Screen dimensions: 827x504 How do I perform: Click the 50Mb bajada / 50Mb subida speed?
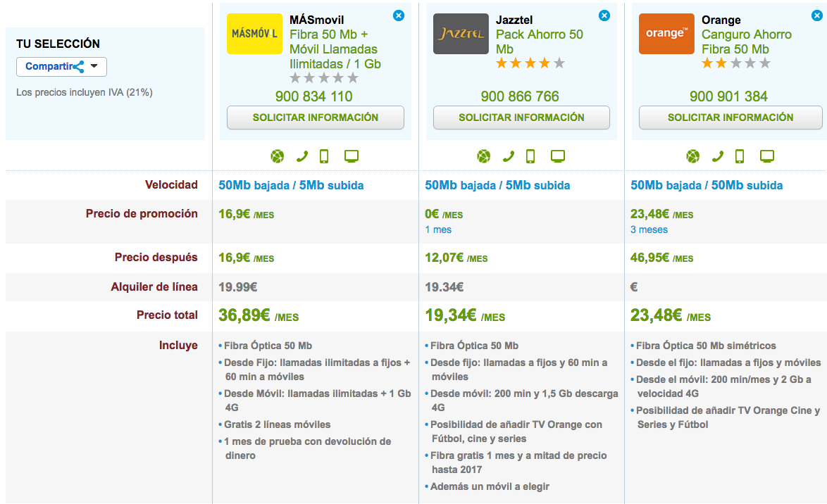(707, 185)
